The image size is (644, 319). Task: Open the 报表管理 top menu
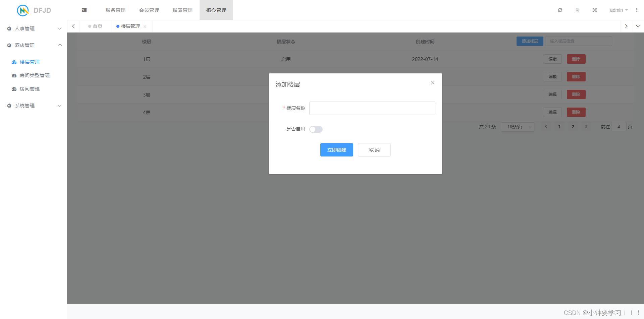point(183,10)
